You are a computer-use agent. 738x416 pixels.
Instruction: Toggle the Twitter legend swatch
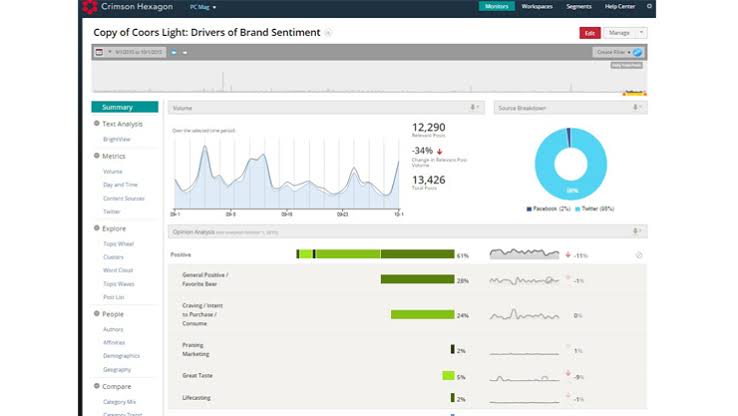click(578, 209)
